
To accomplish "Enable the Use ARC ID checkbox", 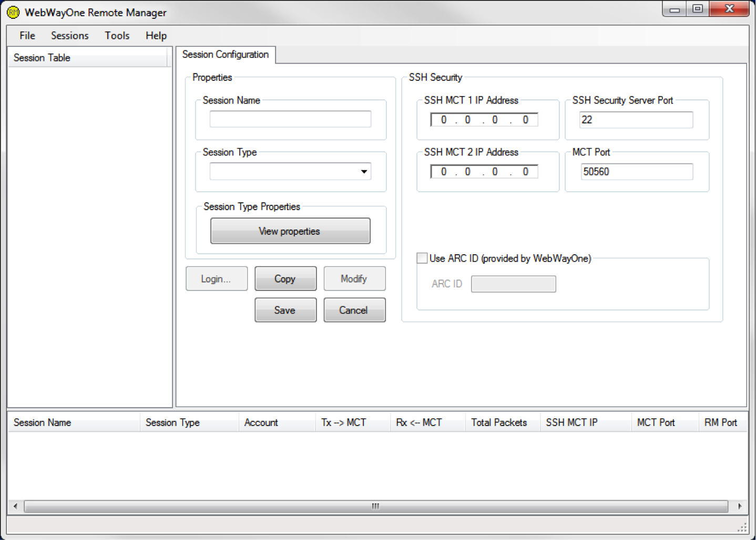I will point(422,258).
